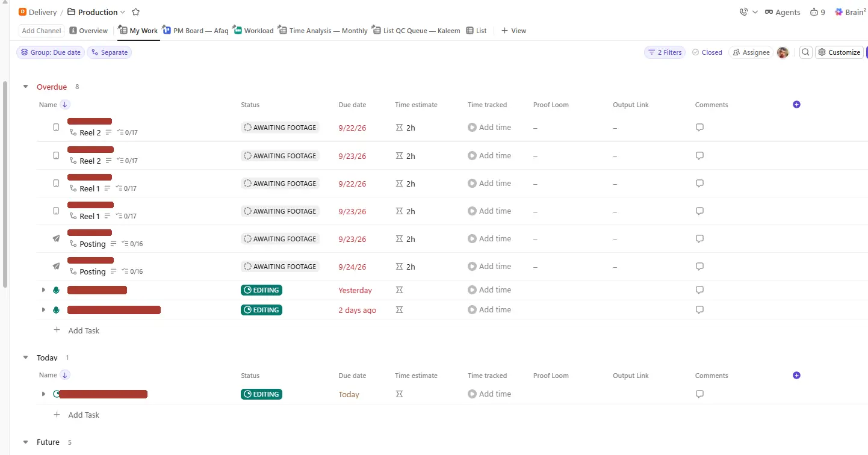Open comments for the task due Yesterday
This screenshot has width=868, height=455.
(699, 290)
